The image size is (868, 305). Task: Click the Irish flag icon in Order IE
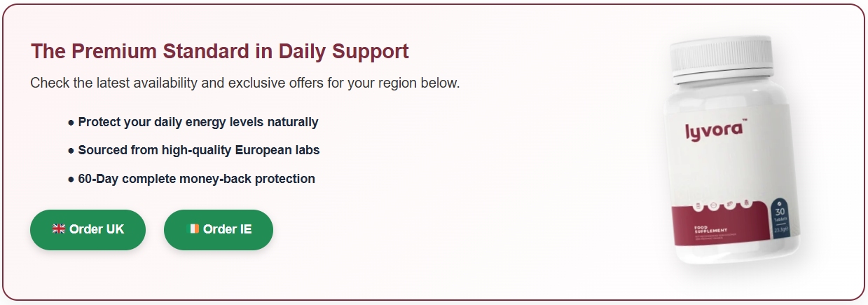pos(194,229)
